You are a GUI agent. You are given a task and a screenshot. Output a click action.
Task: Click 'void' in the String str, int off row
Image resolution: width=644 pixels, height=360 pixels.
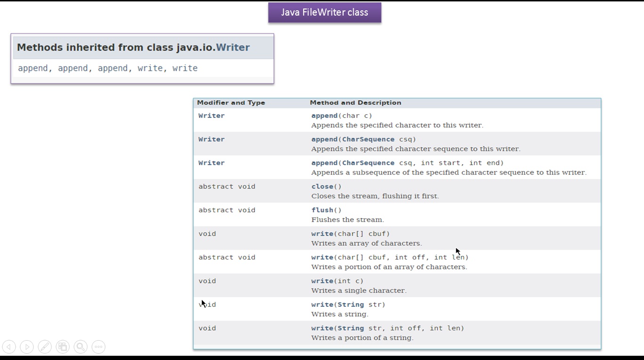(207, 328)
